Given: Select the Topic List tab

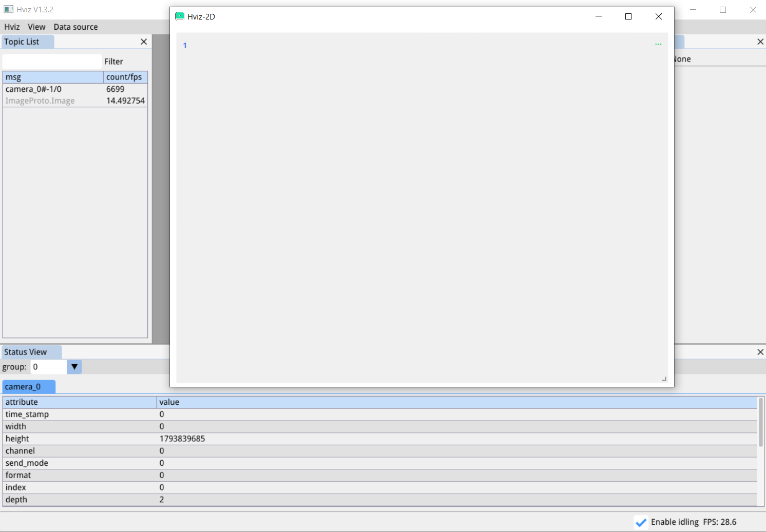Looking at the screenshot, I should coord(22,42).
